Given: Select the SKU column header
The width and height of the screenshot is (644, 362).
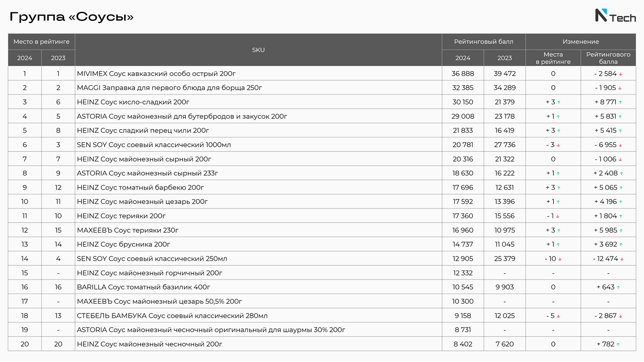Looking at the screenshot, I should coord(258,50).
